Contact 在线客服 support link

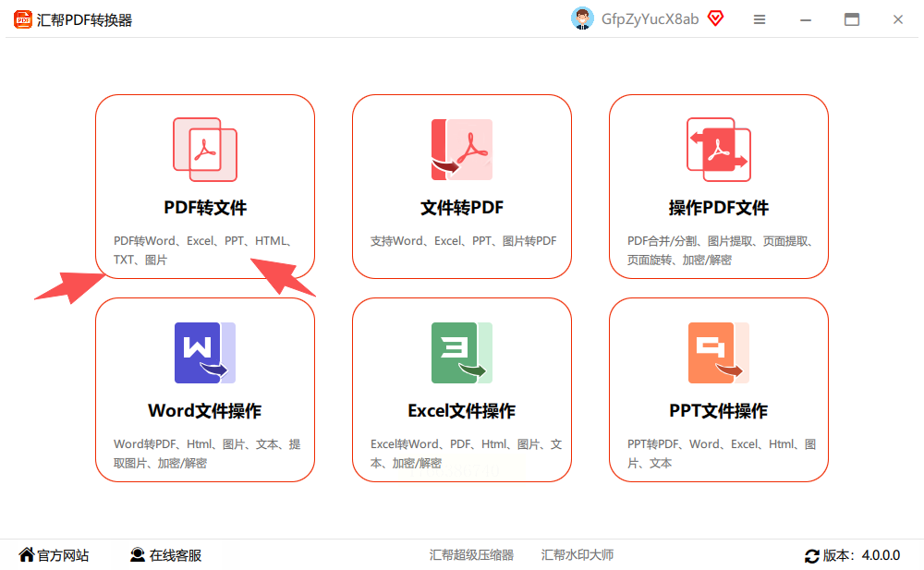click(x=176, y=555)
